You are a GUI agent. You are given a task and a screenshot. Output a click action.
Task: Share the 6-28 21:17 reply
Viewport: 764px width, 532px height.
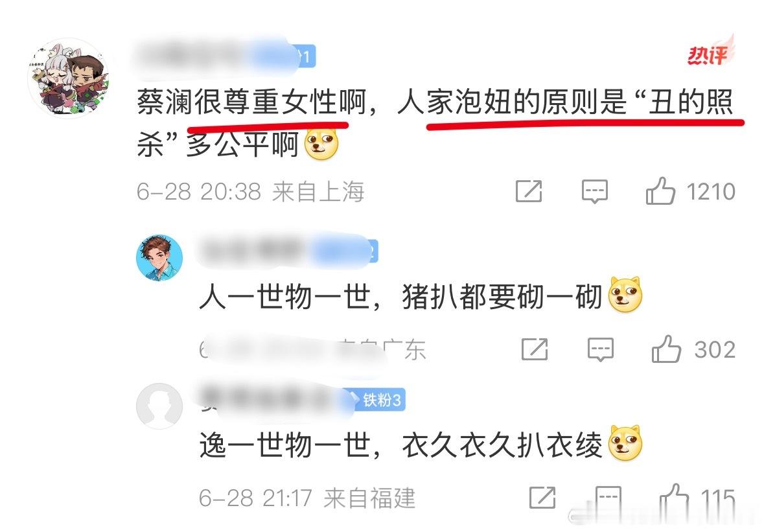(542, 498)
